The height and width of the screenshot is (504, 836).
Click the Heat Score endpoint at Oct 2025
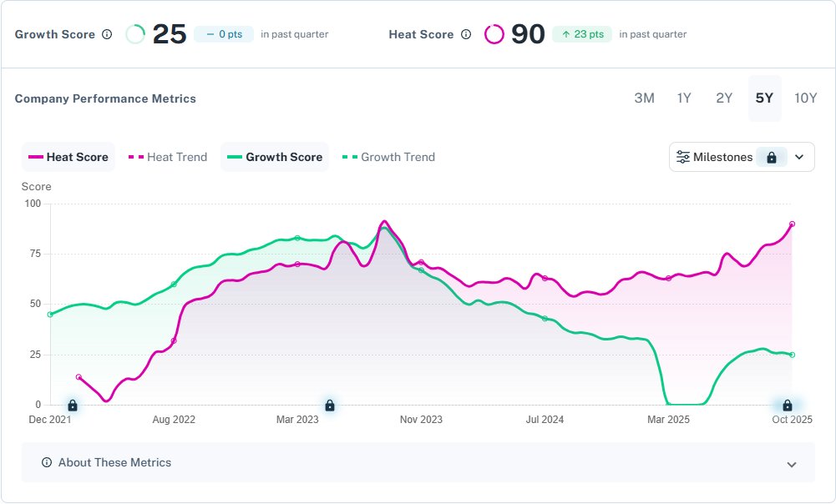[793, 224]
